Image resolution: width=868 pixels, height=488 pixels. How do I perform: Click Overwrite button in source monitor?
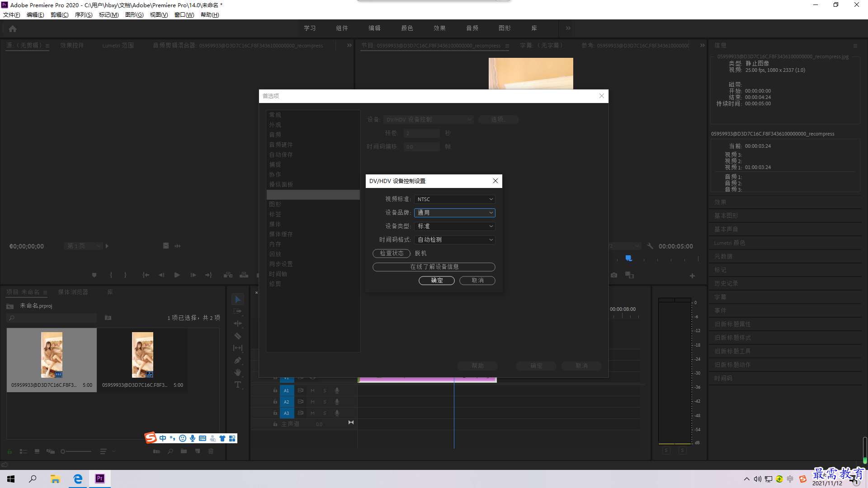(244, 275)
